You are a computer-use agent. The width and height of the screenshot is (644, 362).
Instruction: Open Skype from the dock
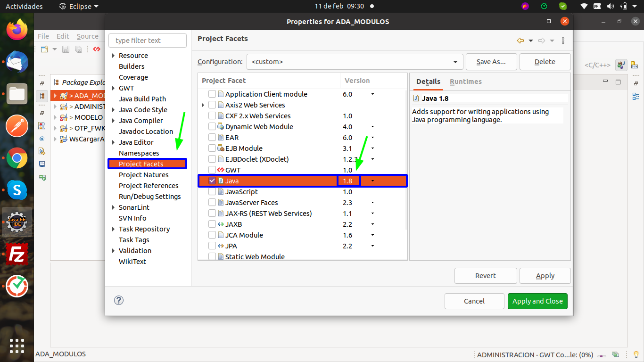tap(17, 190)
